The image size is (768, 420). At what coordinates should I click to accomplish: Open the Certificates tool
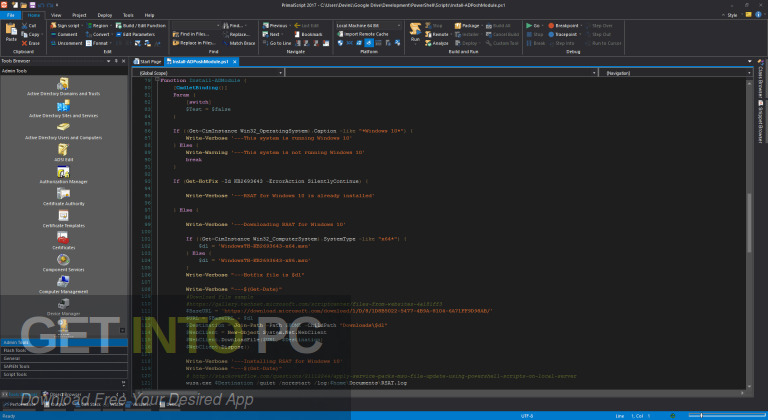(63, 241)
